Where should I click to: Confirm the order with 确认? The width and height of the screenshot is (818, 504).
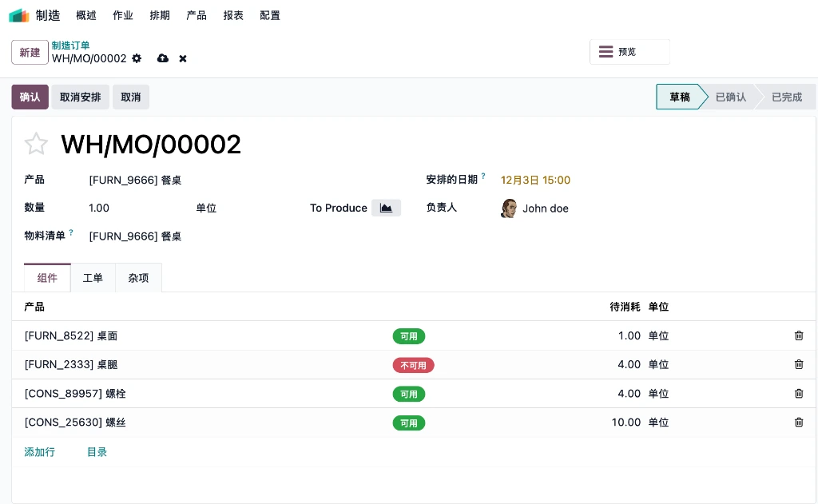coord(30,97)
